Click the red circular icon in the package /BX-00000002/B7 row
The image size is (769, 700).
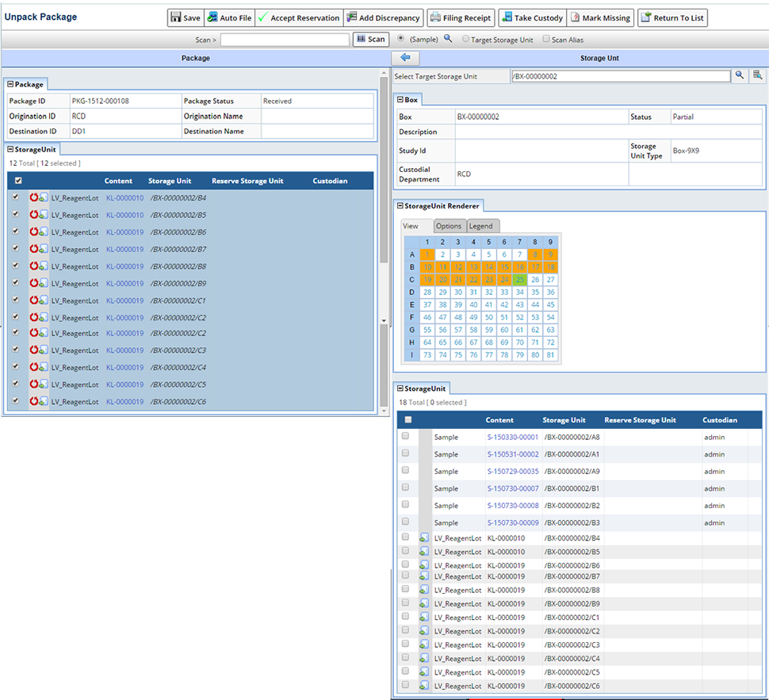pyautogui.click(x=34, y=249)
